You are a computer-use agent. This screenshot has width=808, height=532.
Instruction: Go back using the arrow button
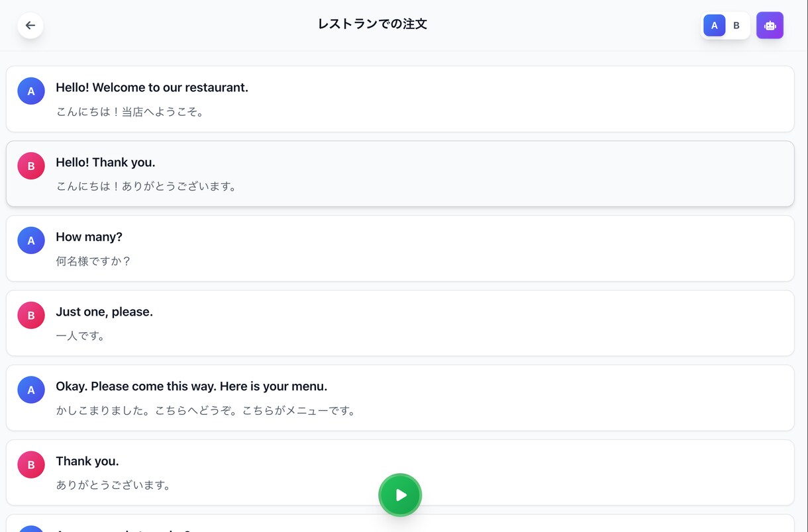30,25
